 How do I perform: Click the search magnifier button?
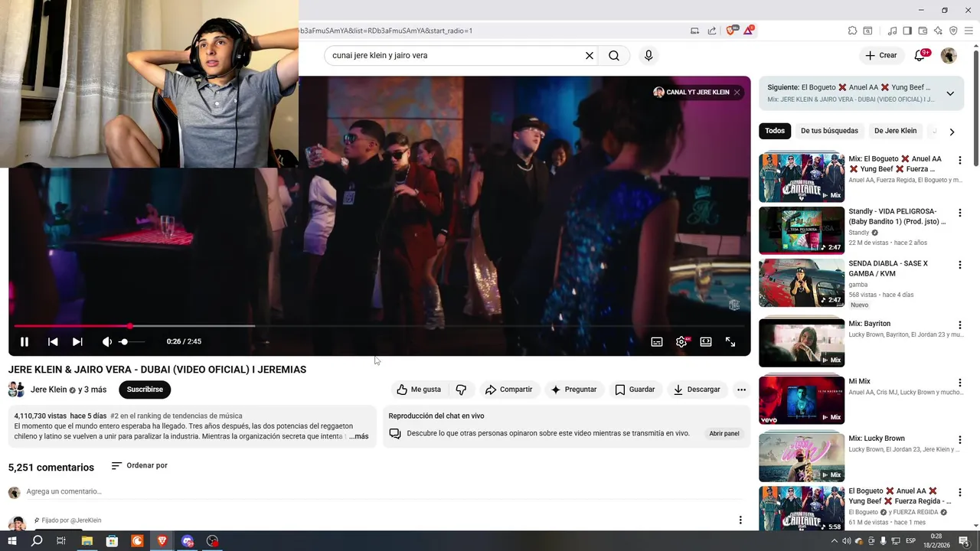(x=614, y=56)
